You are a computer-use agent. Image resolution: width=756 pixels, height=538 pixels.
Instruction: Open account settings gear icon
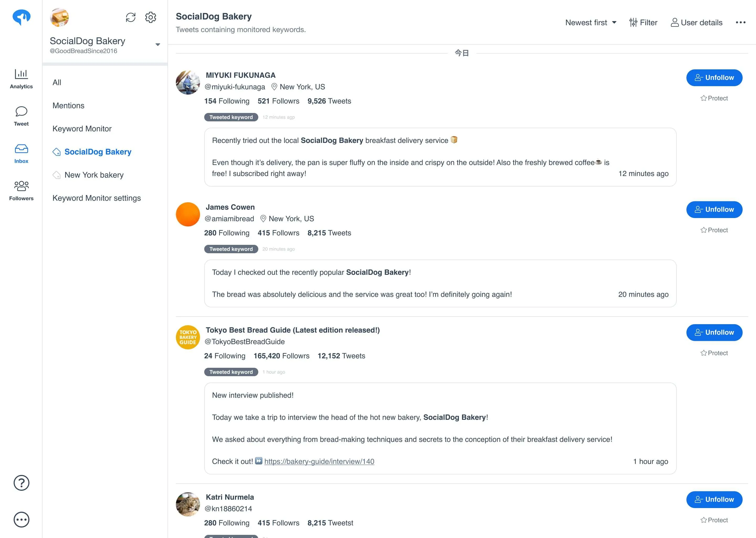[151, 17]
